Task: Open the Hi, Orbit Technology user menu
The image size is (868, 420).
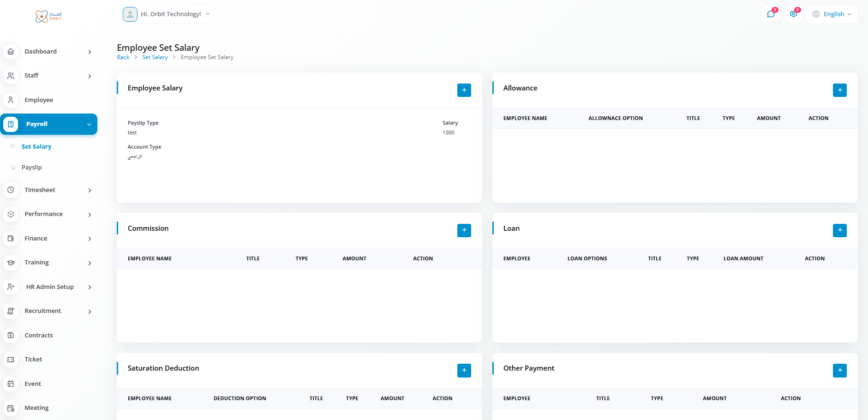Action: click(167, 14)
